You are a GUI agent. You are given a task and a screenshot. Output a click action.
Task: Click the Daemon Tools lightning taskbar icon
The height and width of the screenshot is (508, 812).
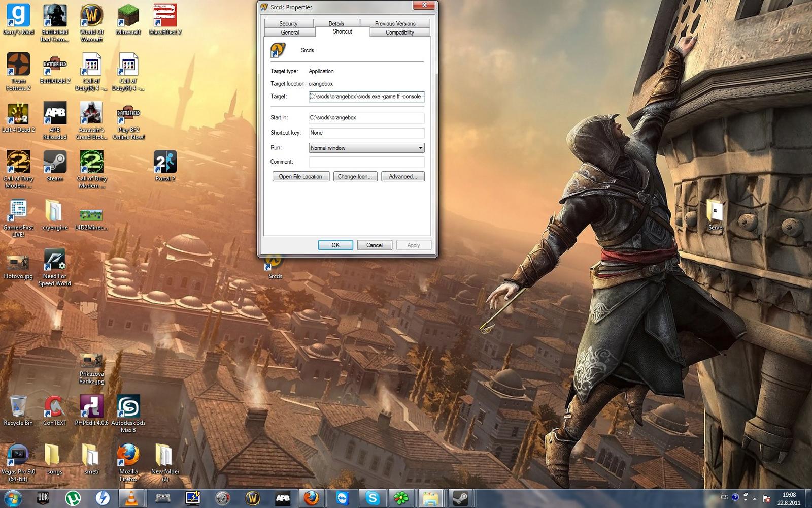[x=103, y=498]
